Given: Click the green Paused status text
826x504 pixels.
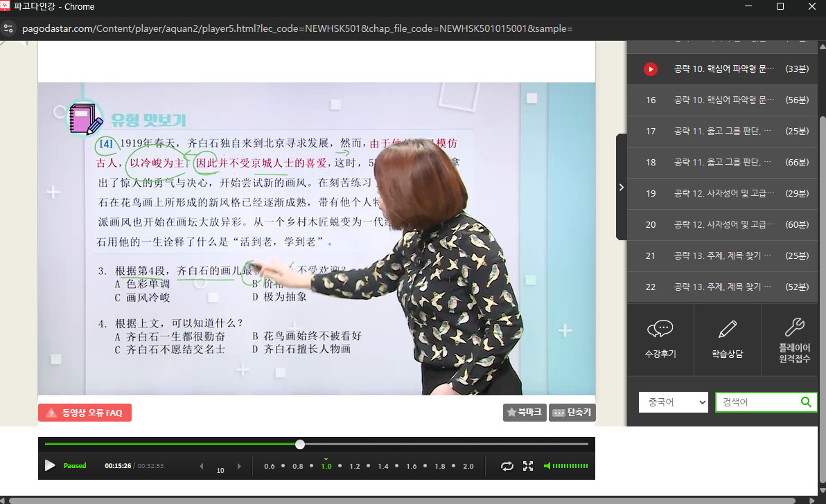Looking at the screenshot, I should [75, 466].
